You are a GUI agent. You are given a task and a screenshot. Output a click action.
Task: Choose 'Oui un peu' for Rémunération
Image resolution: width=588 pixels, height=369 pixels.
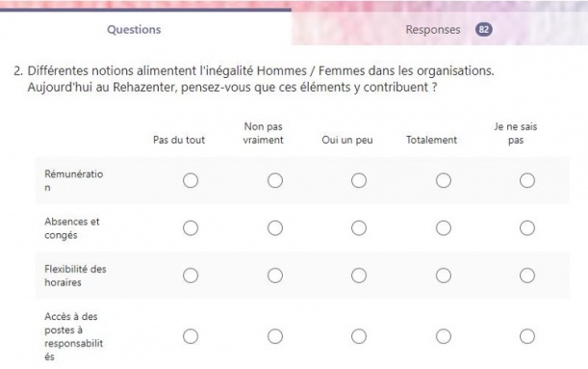(359, 180)
